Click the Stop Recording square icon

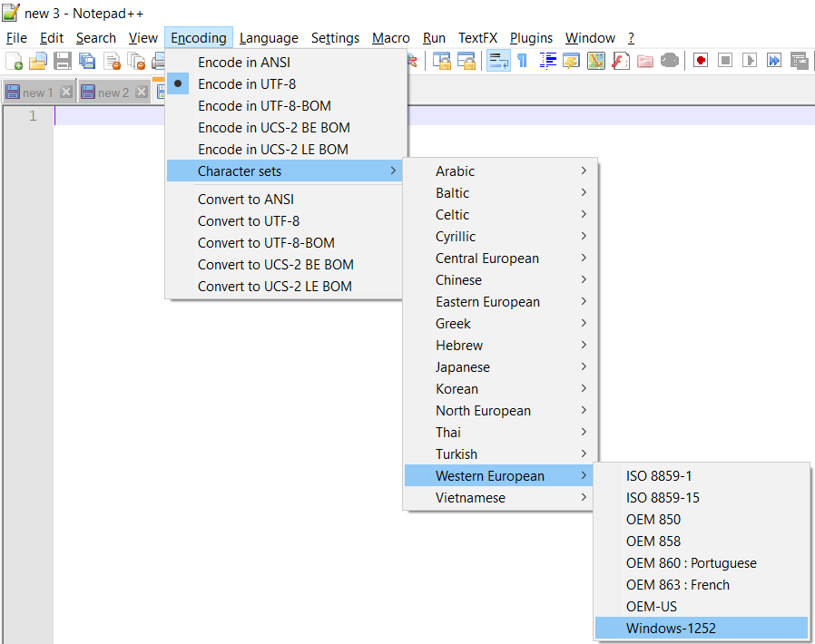[725, 61]
